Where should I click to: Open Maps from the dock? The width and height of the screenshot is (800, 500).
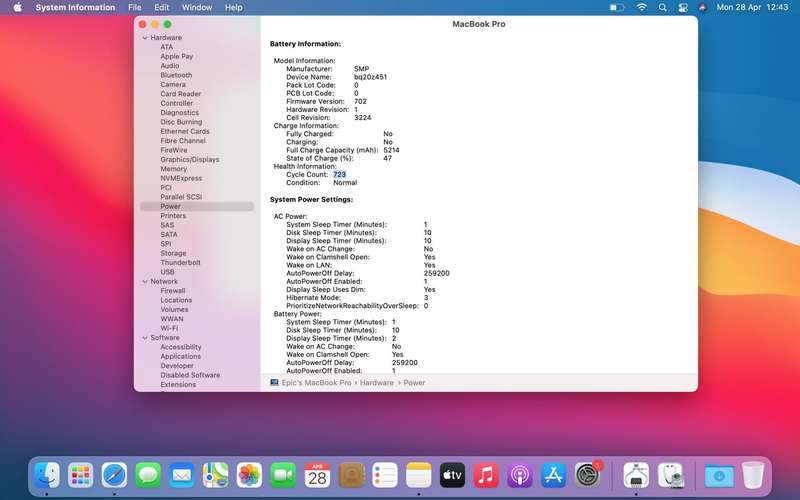point(215,476)
